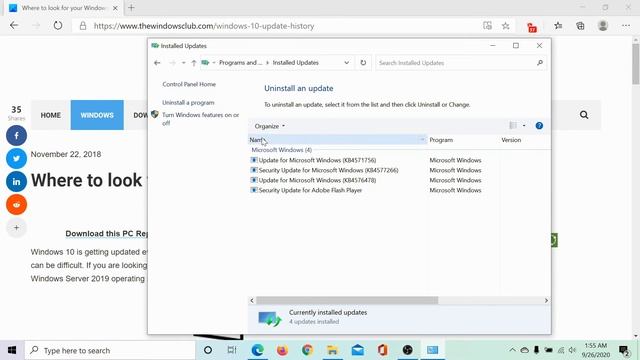Viewport: 640px width, 360px height.
Task: Click the taskbar volume icon
Action: tap(573, 350)
